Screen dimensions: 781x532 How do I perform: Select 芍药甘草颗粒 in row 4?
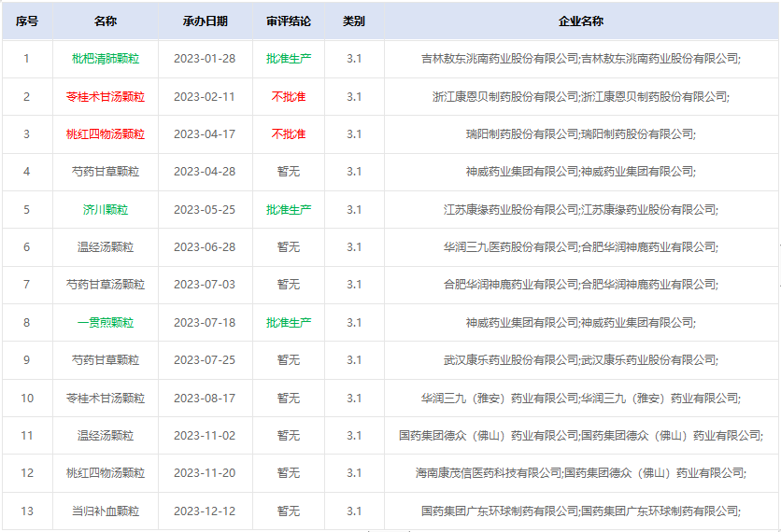106,172
